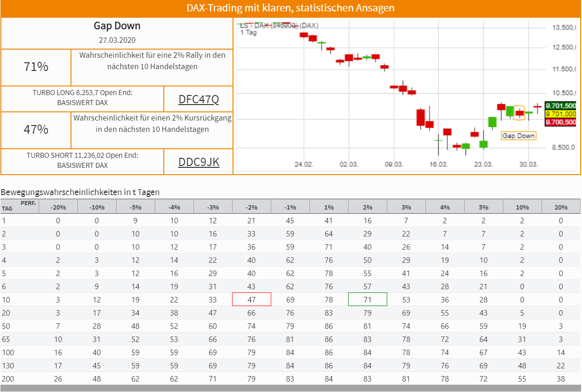Click the 'DAX-Trading mit klaren, statistischen Ansagen' header
Screen dimensions: 582x392
[290, 8]
